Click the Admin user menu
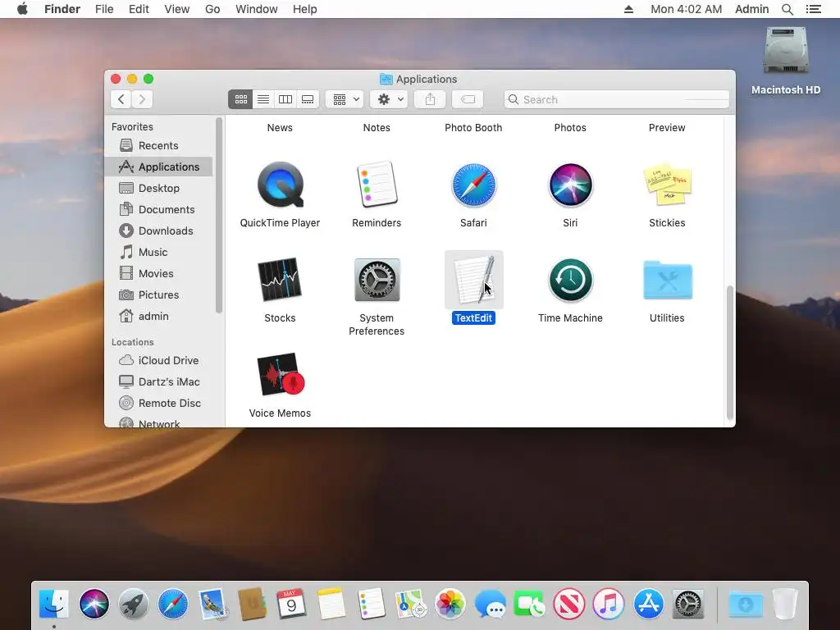Viewport: 840px width, 630px height. (x=751, y=9)
